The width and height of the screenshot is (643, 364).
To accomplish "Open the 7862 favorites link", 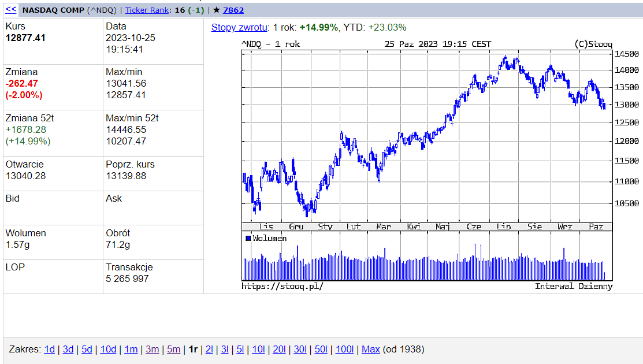I will [x=233, y=10].
